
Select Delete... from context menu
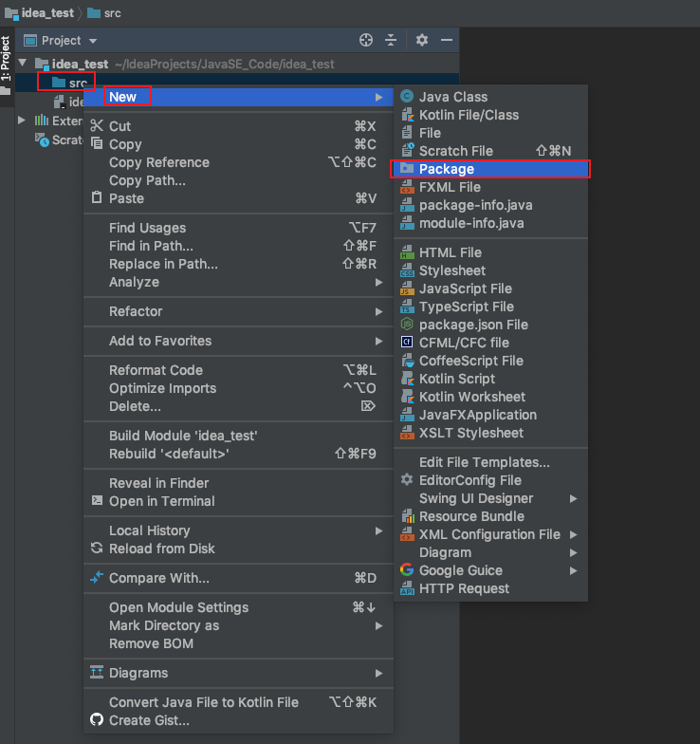[x=238, y=406]
